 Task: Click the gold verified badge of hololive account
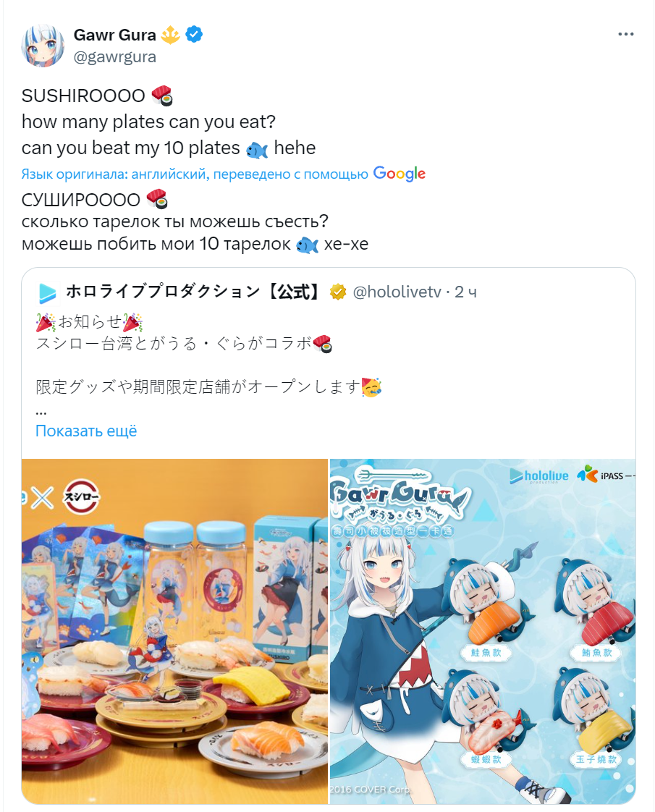point(338,292)
